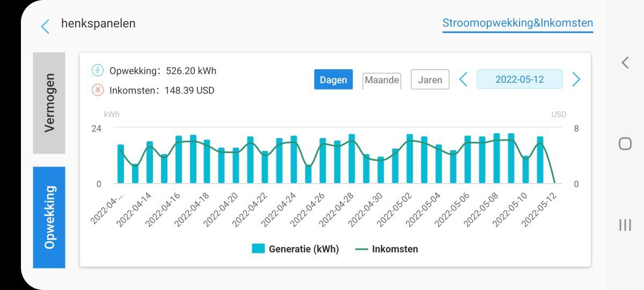This screenshot has width=644, height=290.
Task: Tap the henkspanelen plant title
Action: [x=98, y=23]
